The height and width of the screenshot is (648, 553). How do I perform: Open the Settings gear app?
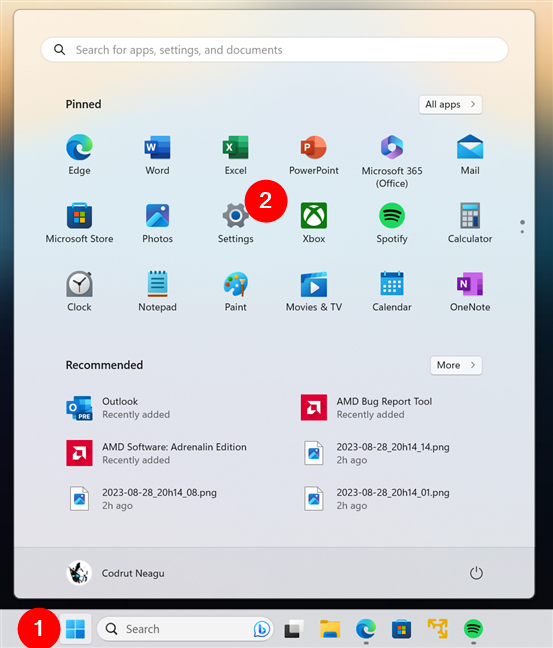pos(236,224)
